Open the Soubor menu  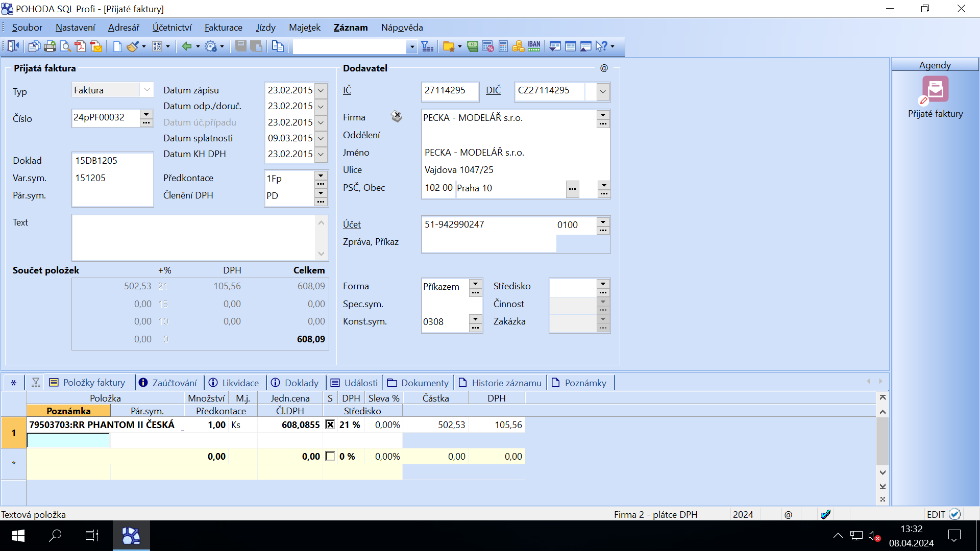coord(27,28)
